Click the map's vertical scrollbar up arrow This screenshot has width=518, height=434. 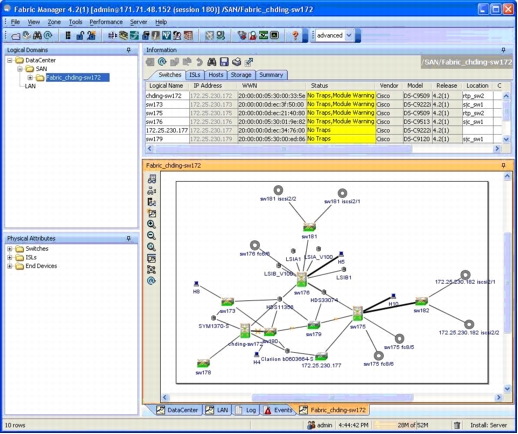pos(507,176)
